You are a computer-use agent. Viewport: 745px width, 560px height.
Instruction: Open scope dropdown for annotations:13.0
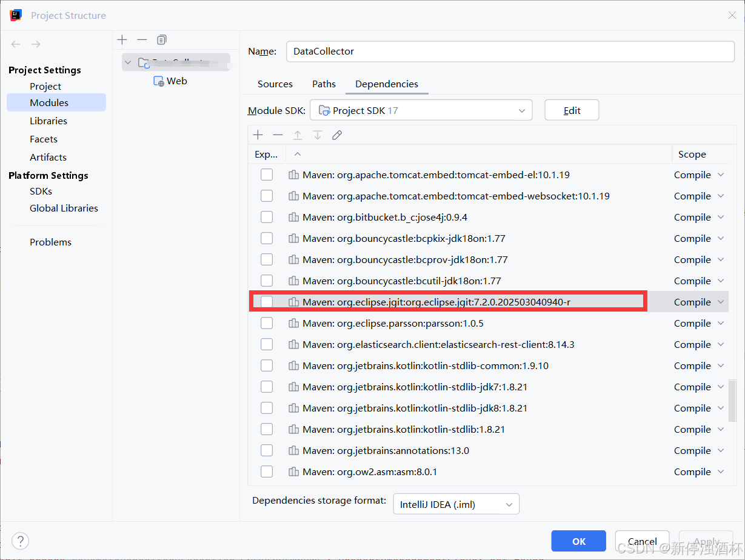tap(721, 450)
